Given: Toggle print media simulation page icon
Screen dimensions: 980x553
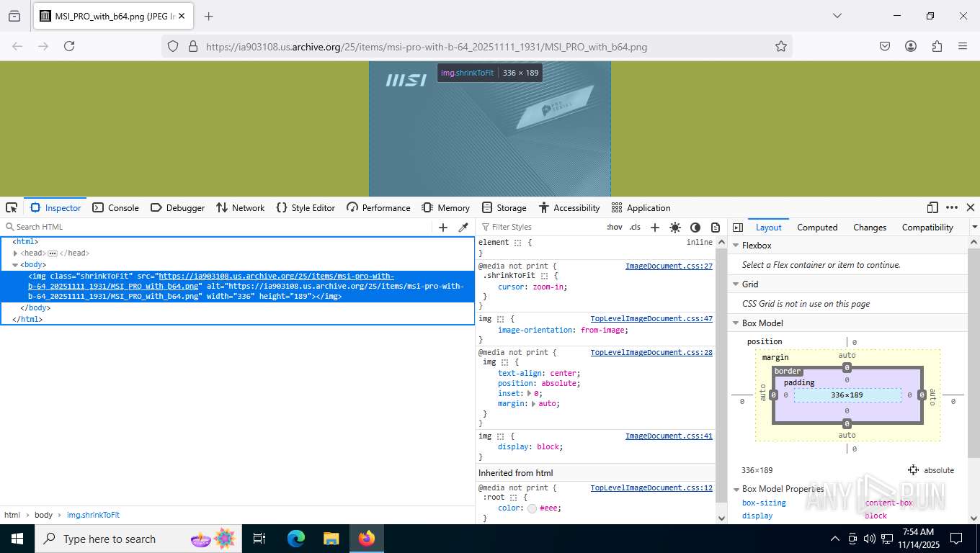Looking at the screenshot, I should coord(716,227).
